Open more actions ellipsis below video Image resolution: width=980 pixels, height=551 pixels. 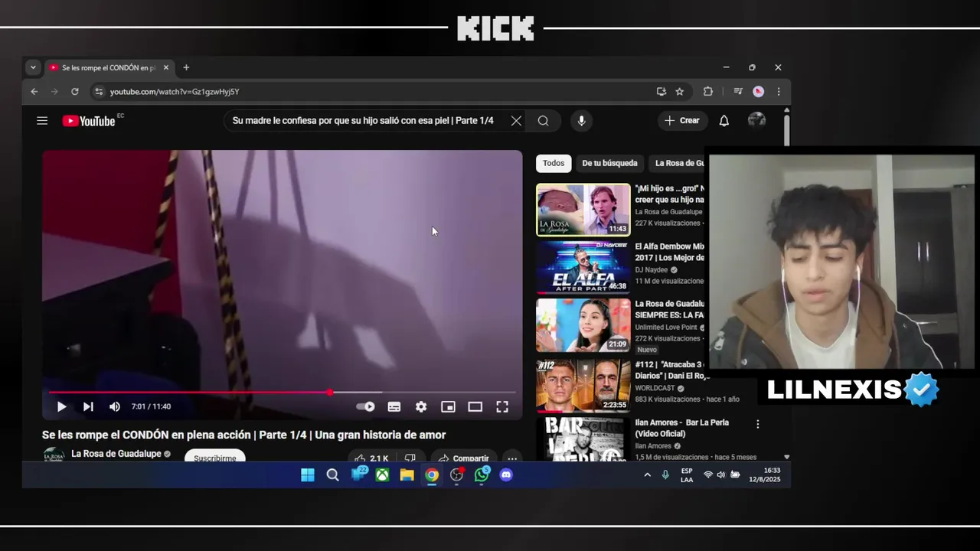(x=512, y=458)
